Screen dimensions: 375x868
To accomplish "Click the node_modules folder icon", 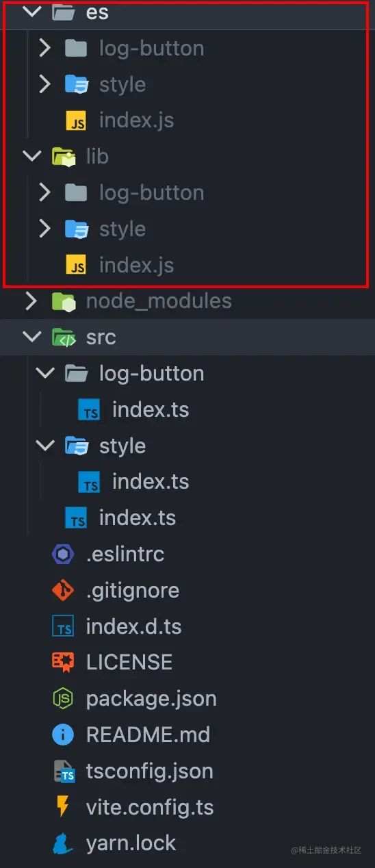I will tap(63, 301).
